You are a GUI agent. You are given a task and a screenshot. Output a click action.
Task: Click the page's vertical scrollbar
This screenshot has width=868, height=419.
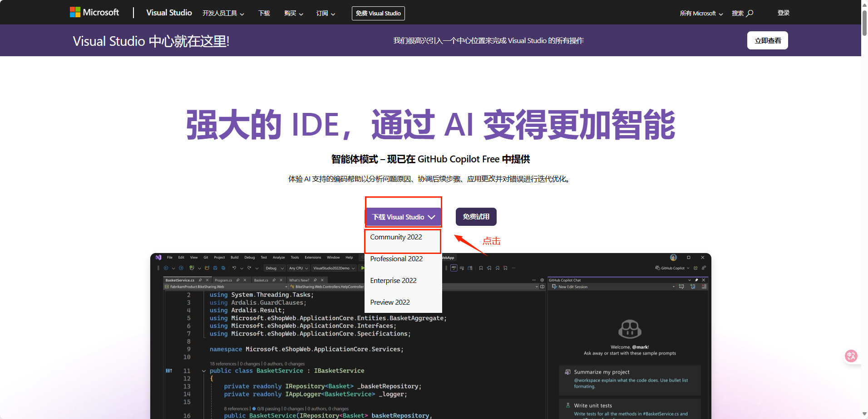[864, 23]
